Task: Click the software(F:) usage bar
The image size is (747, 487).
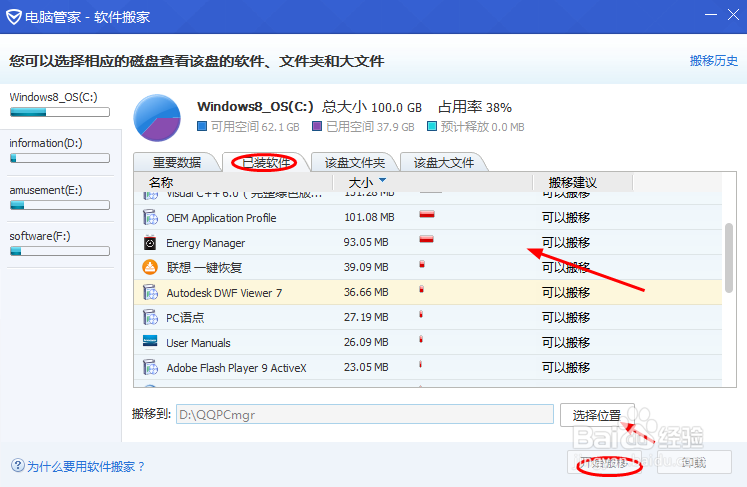Action: (x=60, y=251)
